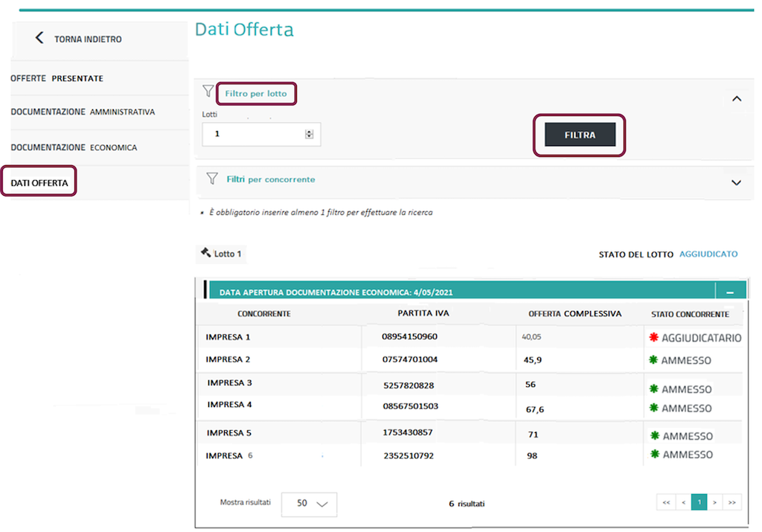The width and height of the screenshot is (762, 532).
Task: Click funnel icon next to Filtro per lotto
Action: [208, 92]
